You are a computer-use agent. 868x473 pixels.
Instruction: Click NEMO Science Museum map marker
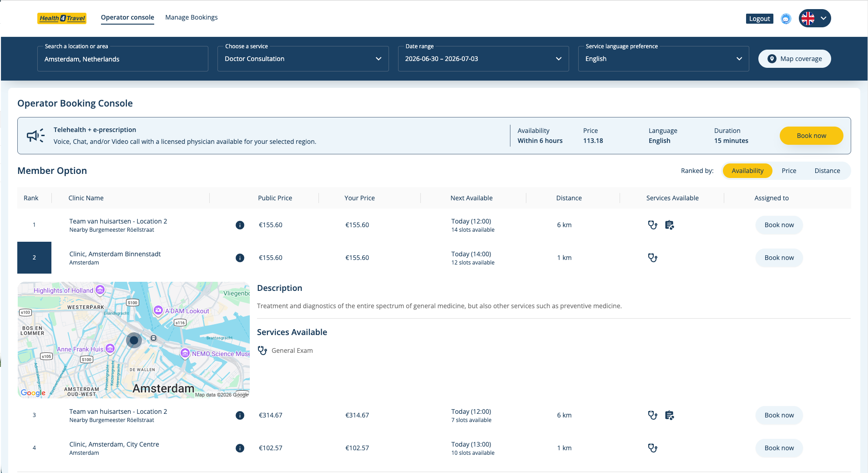click(x=185, y=353)
